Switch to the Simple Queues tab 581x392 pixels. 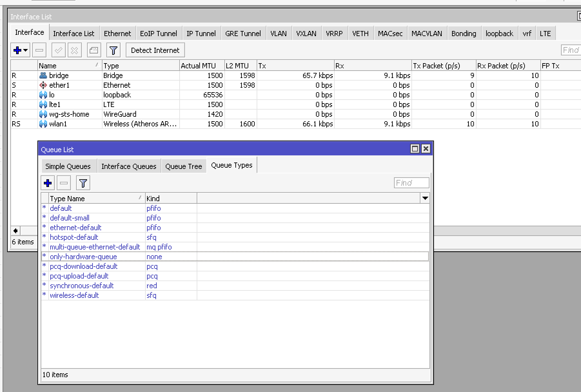[68, 166]
